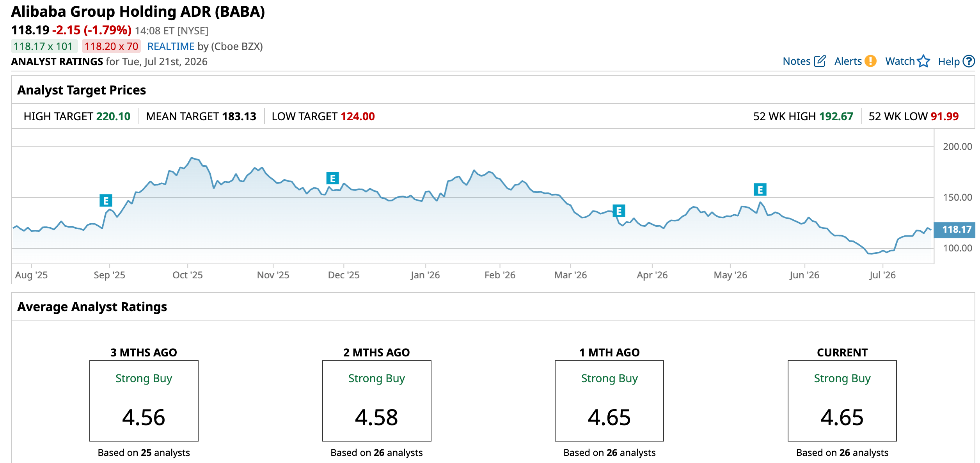Click the Jan '26 axis label

[425, 275]
